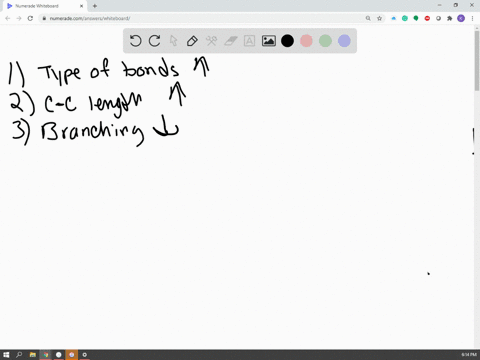
Task: Click the redo arrow in whiteboard toolbar
Action: pyautogui.click(x=154, y=41)
